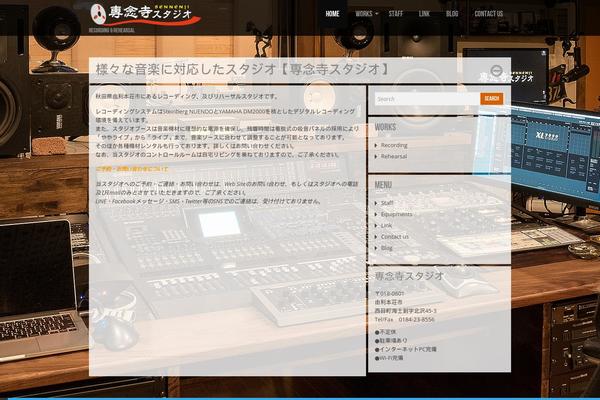
Task: Open Contact us in the sidebar MENU
Action: (x=395, y=237)
